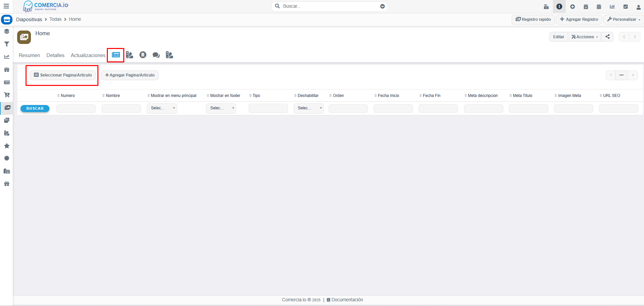
Task: Expand Mostrar en menu principal filter dropdown
Action: (162, 108)
